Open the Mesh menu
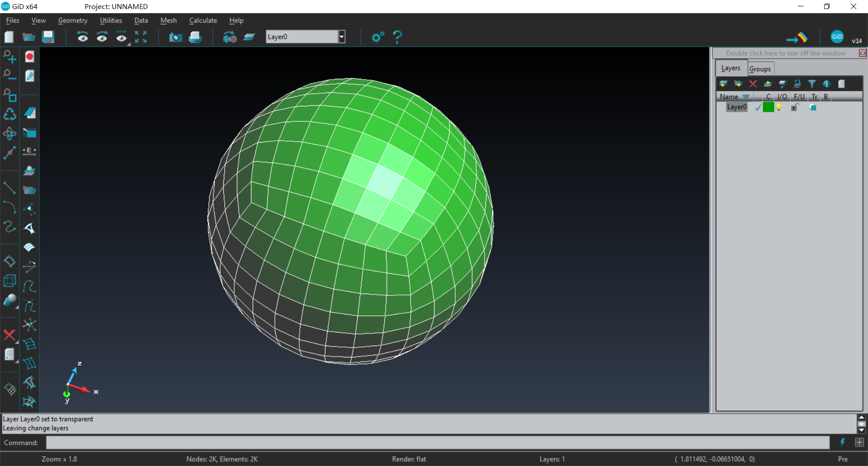868x466 pixels. click(168, 20)
